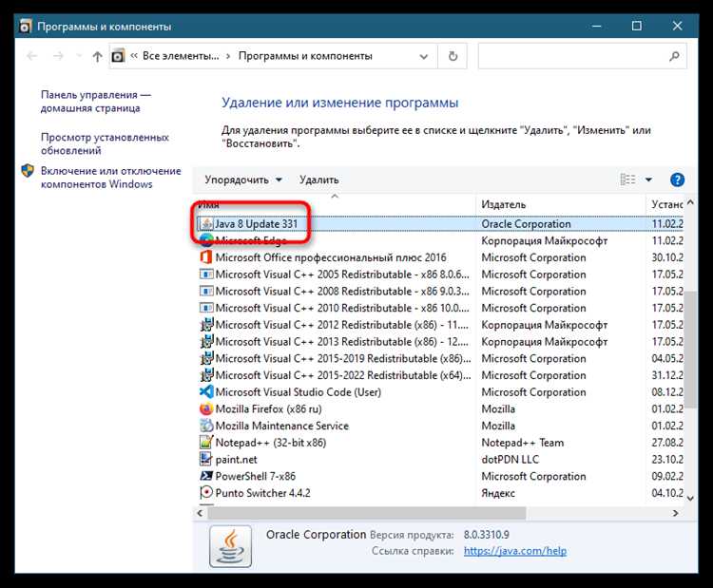The width and height of the screenshot is (713, 588).
Task: Click the Microsoft Office 2016 program icon
Action: [206, 257]
